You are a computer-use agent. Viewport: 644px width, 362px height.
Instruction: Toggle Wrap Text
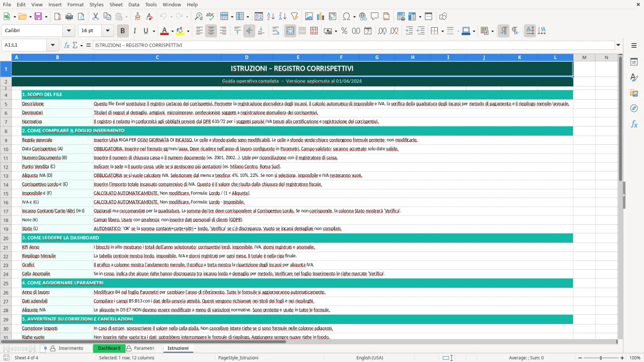click(x=276, y=31)
